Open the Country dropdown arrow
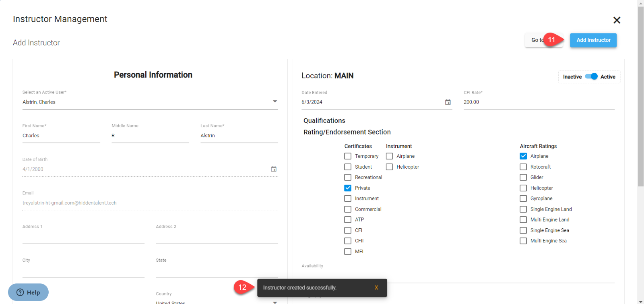This screenshot has width=644, height=304. [275, 302]
